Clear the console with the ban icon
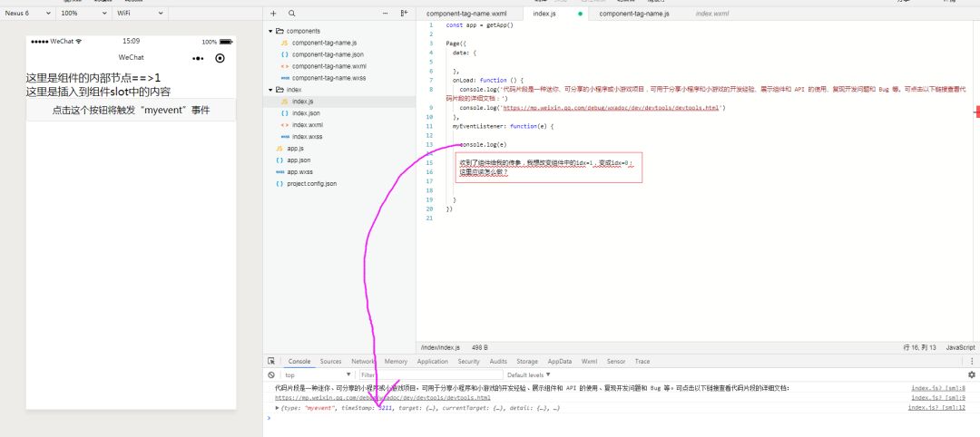This screenshot has height=437, width=980. [x=271, y=375]
